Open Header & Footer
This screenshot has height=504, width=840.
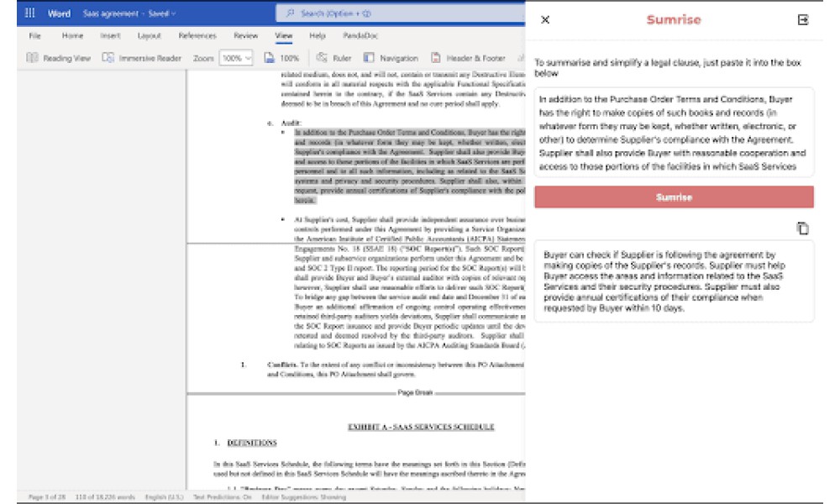pos(468,58)
